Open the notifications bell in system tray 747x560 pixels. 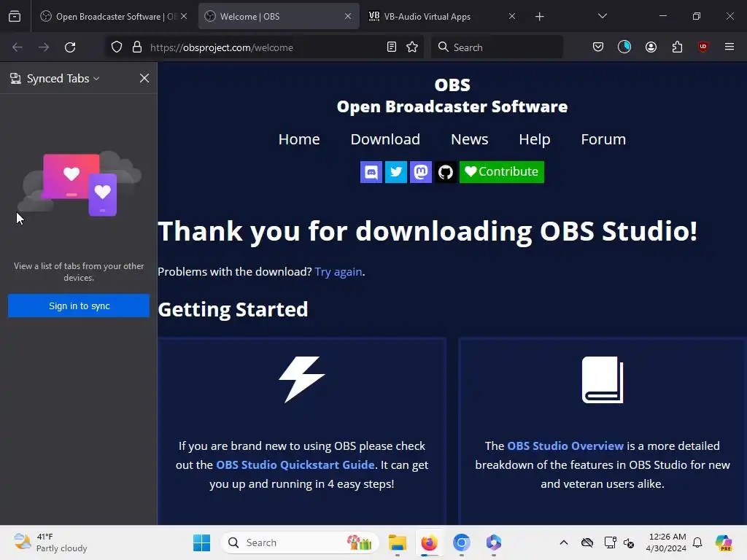tap(697, 542)
